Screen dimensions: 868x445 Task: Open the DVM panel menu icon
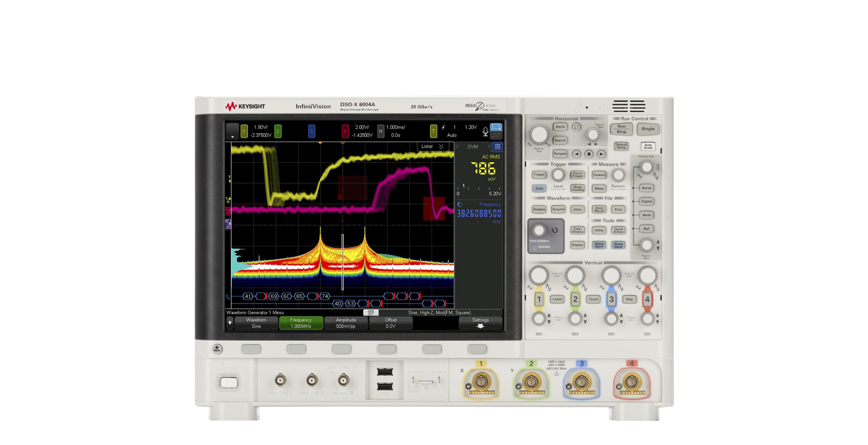coord(497,147)
